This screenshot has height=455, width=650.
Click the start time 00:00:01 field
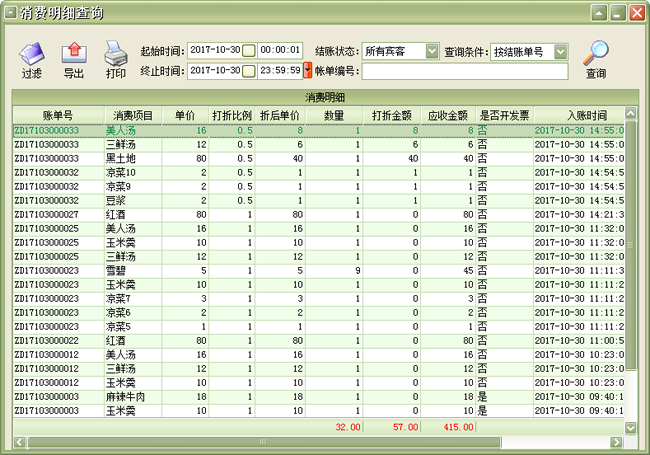pos(280,51)
